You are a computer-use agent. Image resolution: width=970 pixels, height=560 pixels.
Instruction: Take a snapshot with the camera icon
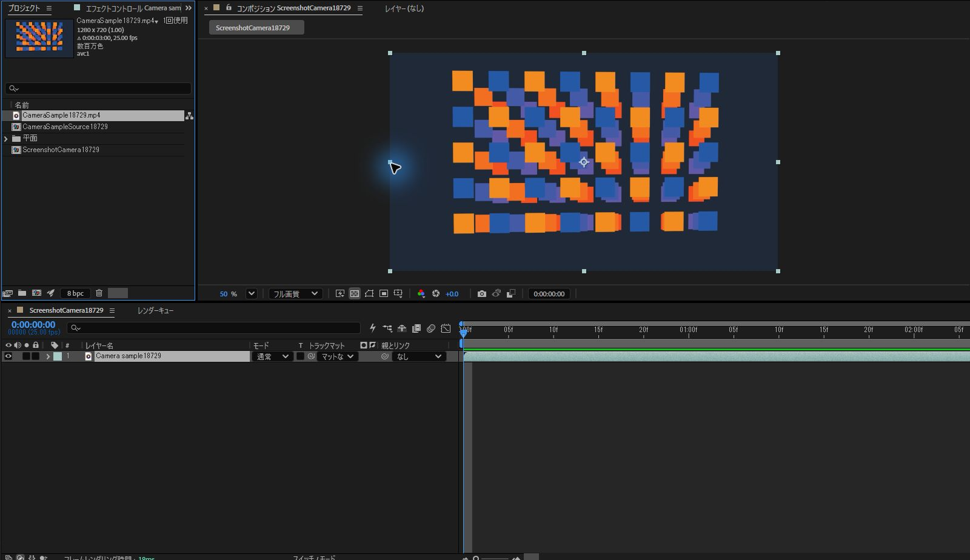click(482, 293)
